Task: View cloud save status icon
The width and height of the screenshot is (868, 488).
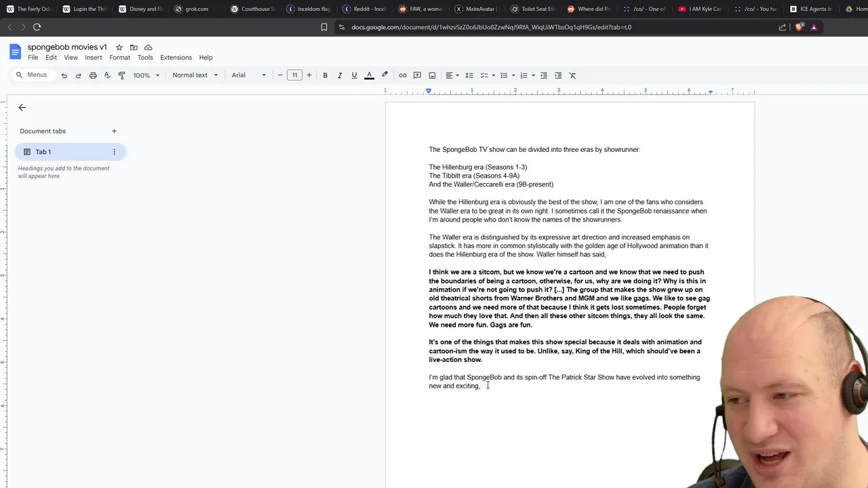Action: coord(148,47)
